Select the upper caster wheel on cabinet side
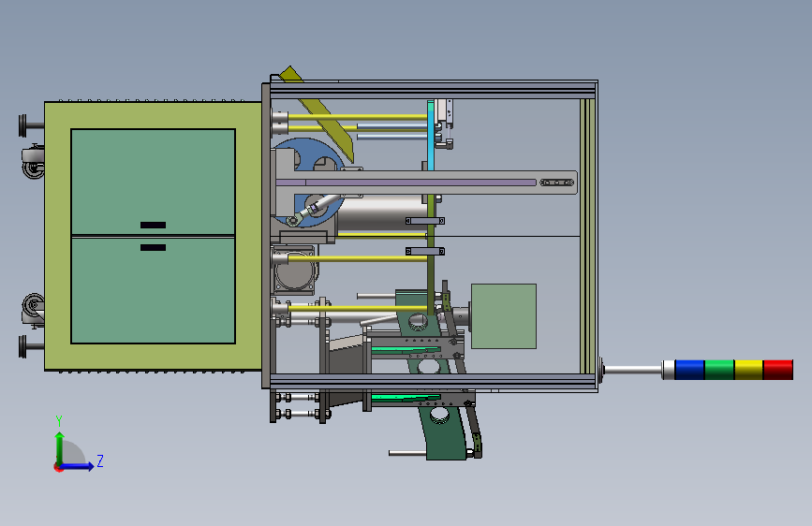This screenshot has width=812, height=526. (33, 162)
